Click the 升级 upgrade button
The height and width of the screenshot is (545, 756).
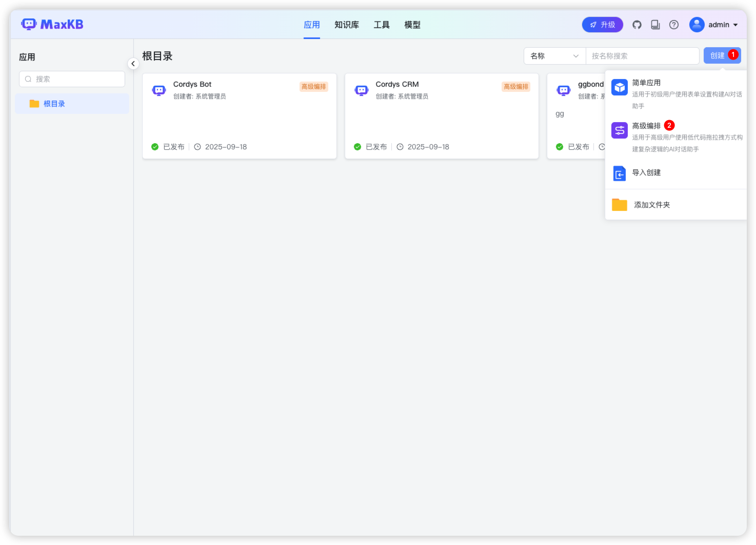[602, 25]
